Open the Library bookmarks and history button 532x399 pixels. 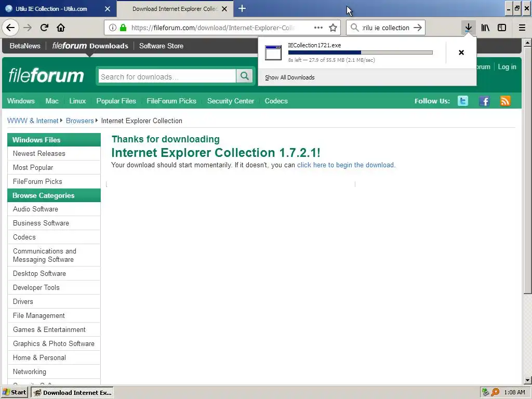pyautogui.click(x=485, y=28)
